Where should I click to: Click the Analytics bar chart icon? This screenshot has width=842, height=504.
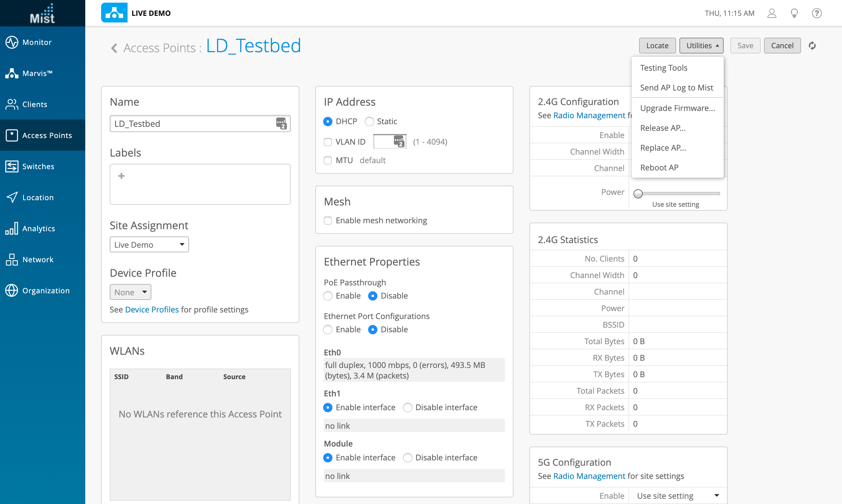click(12, 229)
